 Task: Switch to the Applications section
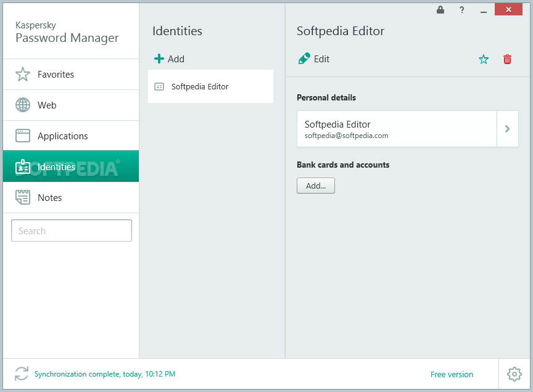click(71, 136)
